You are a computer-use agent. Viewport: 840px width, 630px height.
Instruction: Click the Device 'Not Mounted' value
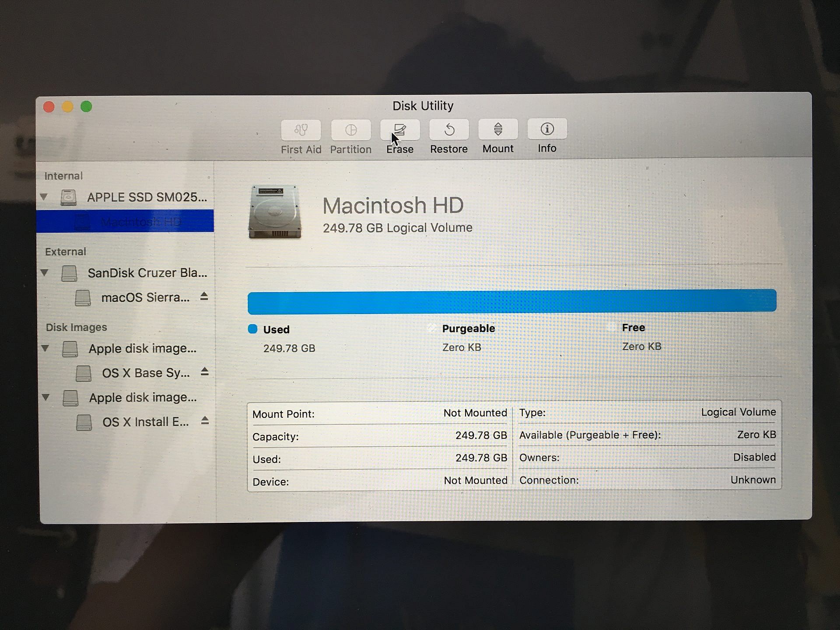pos(476,480)
